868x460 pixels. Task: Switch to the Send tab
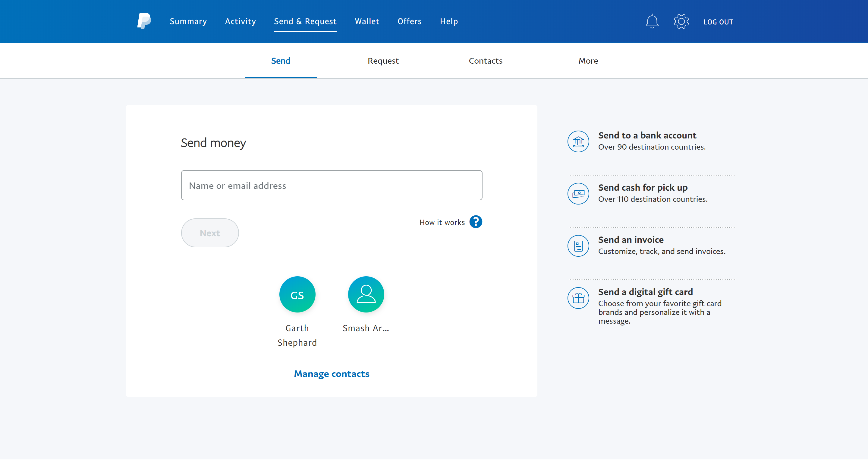(281, 61)
